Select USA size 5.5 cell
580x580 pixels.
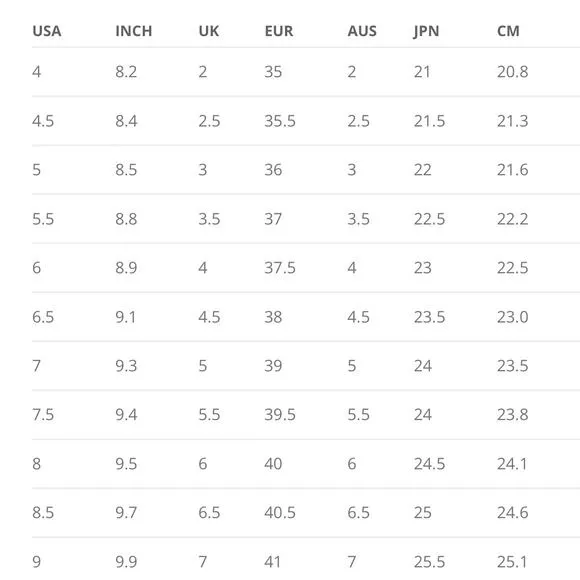(x=43, y=219)
